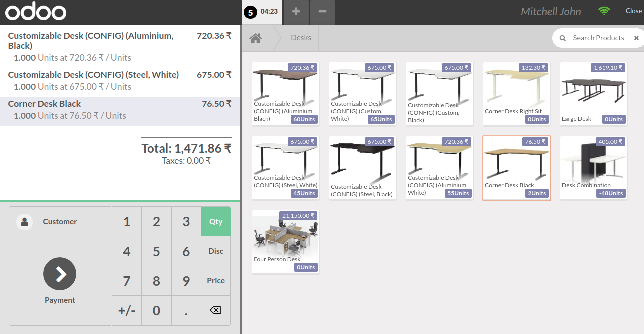Add Large Desk product card

click(x=593, y=94)
